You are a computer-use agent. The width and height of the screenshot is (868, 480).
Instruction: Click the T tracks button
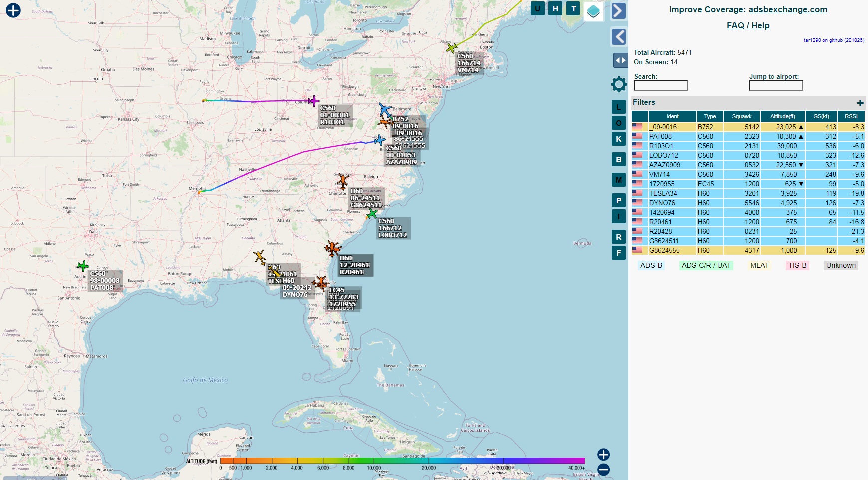click(x=574, y=8)
